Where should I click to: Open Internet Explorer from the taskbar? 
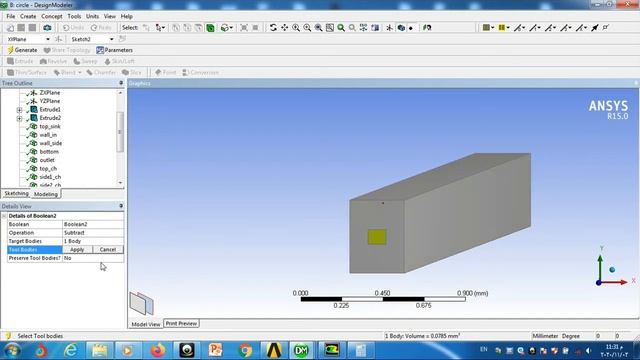[x=70, y=350]
